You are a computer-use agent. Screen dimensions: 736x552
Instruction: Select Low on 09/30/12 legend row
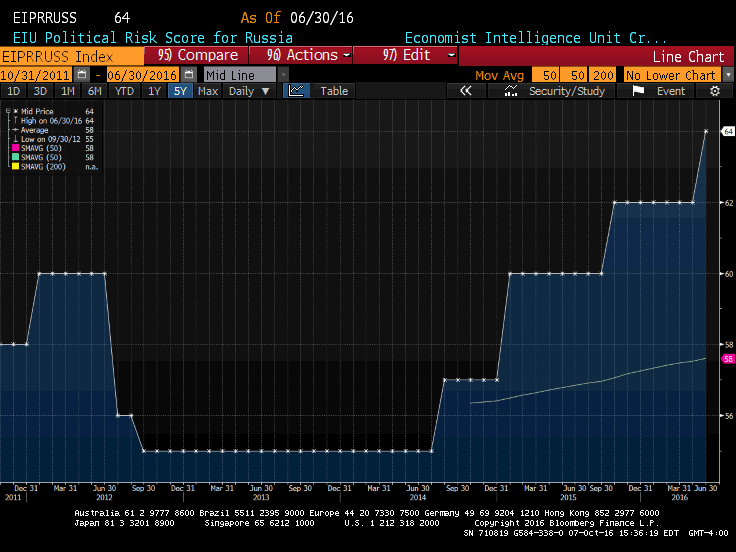coord(52,139)
